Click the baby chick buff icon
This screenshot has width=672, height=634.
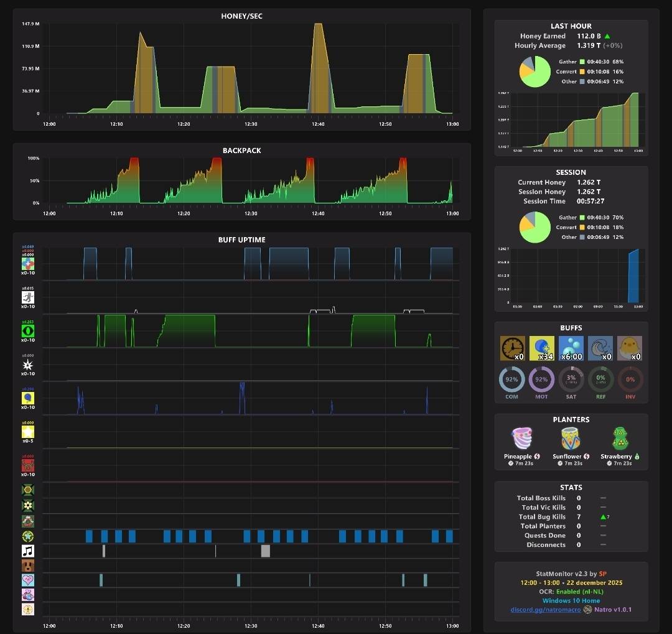click(x=630, y=348)
